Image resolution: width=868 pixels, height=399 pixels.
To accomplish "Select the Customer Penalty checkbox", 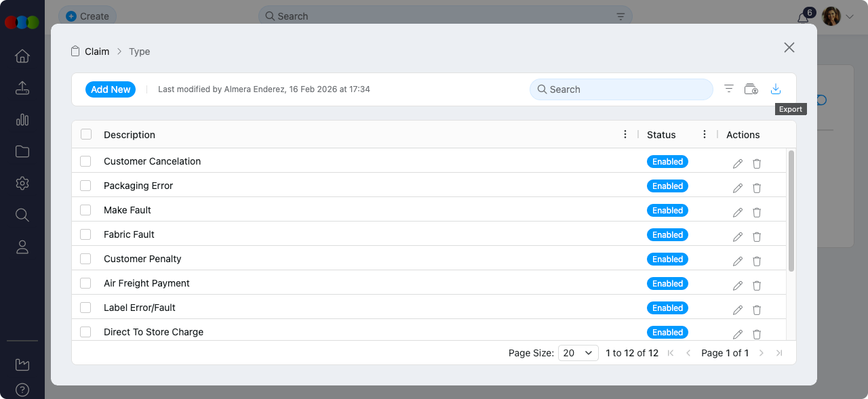I will (x=85, y=259).
